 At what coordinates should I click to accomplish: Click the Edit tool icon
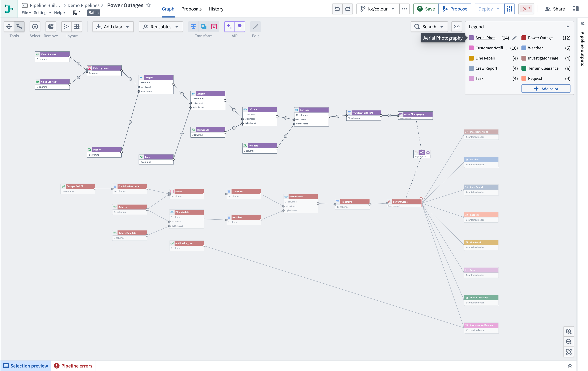[x=255, y=26]
